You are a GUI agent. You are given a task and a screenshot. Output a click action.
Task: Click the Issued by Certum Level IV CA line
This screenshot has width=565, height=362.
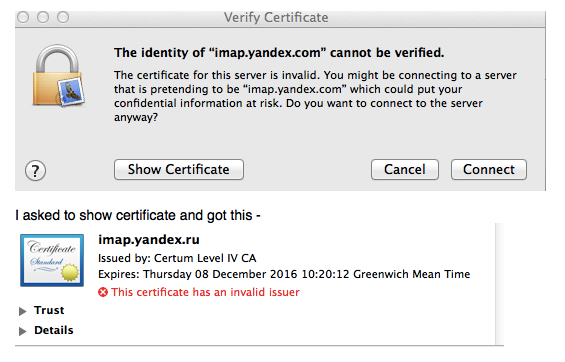[177, 258]
